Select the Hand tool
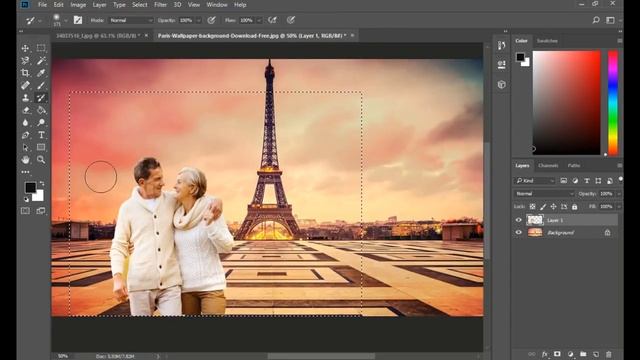640x360 pixels. tap(25, 160)
